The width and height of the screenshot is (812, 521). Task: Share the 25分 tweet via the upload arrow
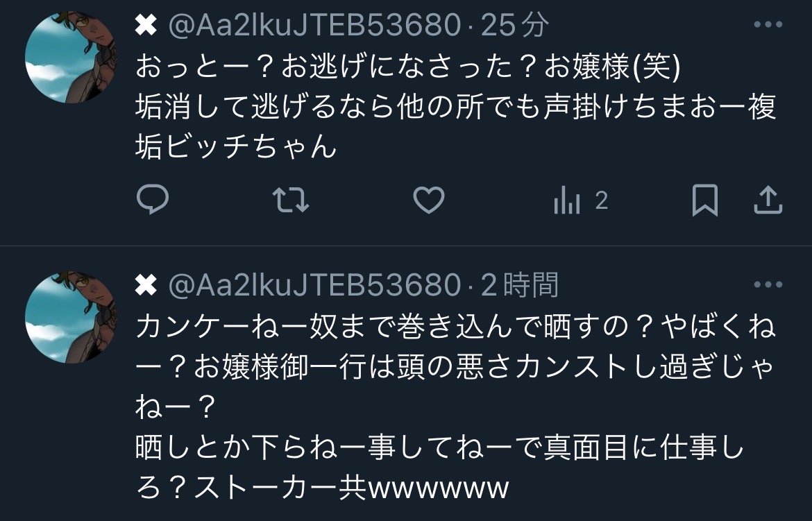[768, 200]
